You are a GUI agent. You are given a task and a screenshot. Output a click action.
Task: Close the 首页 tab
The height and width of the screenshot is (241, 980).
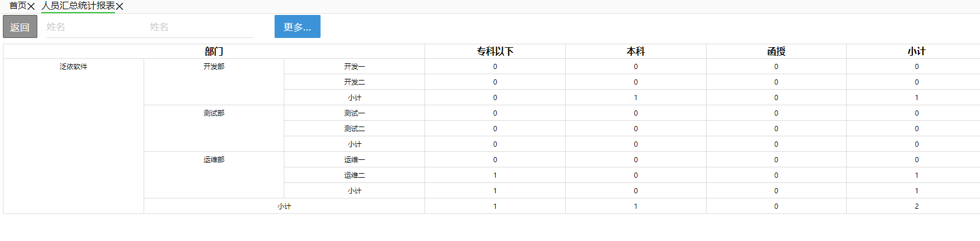point(31,6)
